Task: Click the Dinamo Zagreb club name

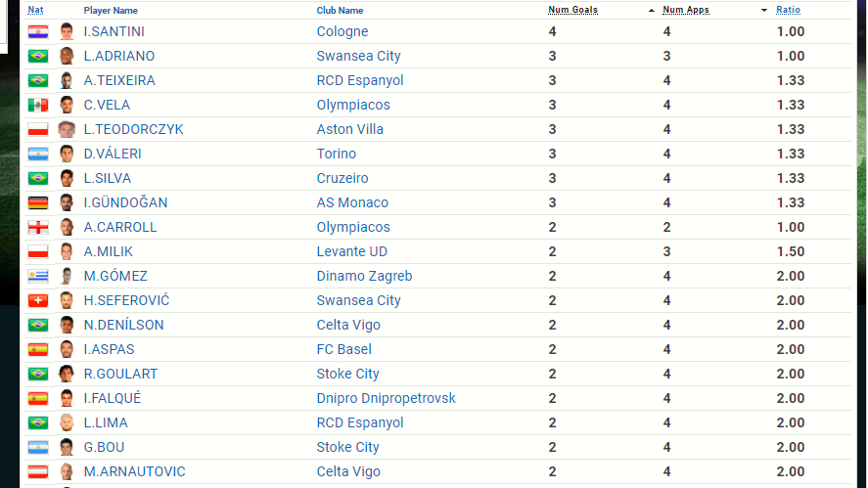Action: (364, 277)
